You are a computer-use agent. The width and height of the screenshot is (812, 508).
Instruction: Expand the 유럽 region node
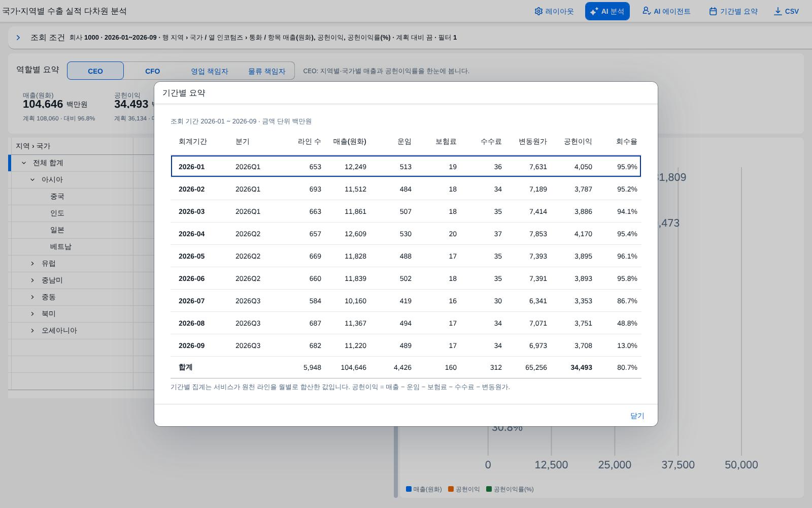32,264
